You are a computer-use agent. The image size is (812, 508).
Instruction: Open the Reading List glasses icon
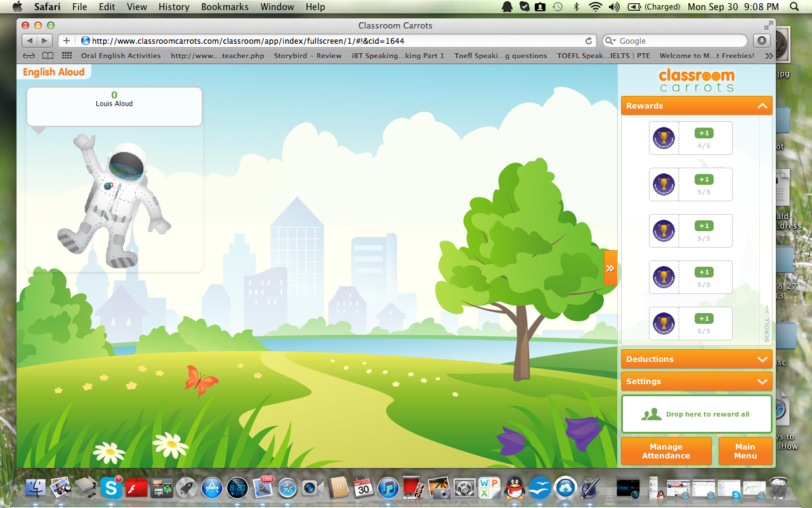click(x=29, y=56)
